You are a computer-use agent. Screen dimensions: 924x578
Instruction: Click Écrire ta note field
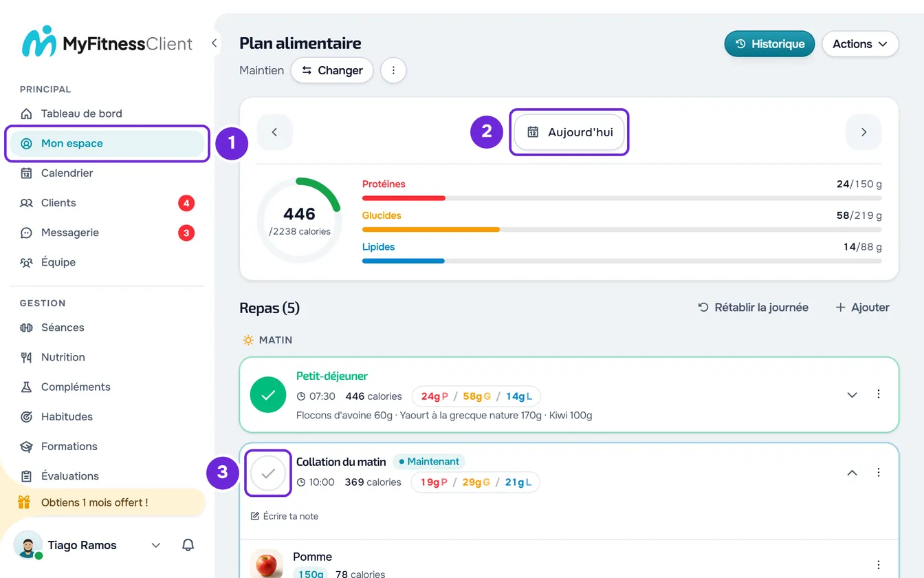(x=285, y=516)
